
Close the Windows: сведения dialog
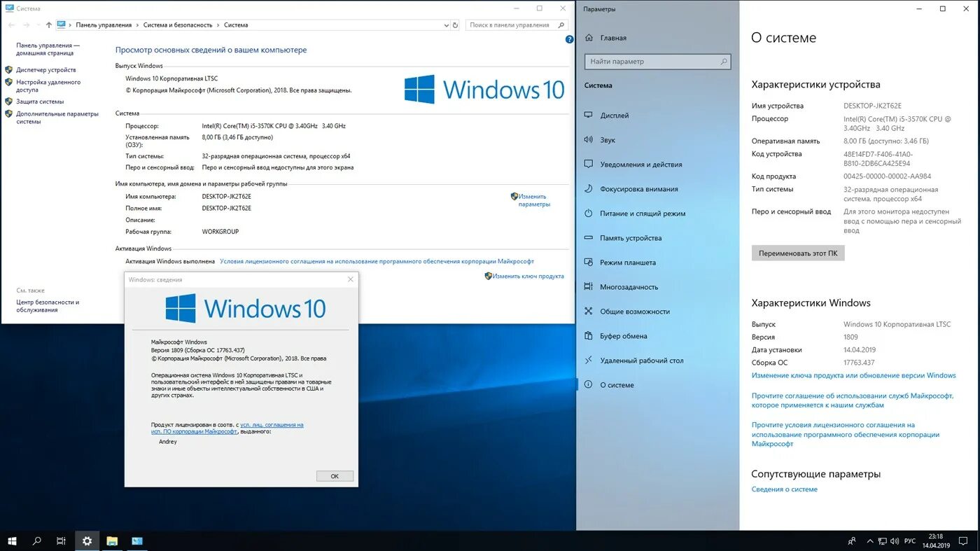(x=351, y=279)
